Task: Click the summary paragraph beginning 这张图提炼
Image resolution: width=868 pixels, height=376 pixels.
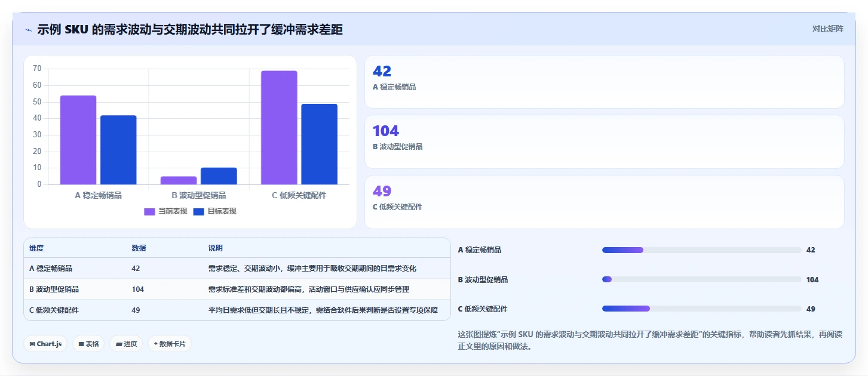Action: [x=650, y=340]
